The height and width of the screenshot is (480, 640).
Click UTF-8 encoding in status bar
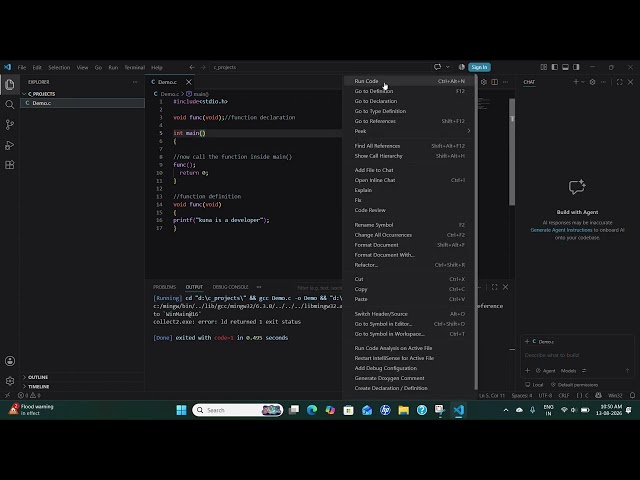click(x=545, y=395)
